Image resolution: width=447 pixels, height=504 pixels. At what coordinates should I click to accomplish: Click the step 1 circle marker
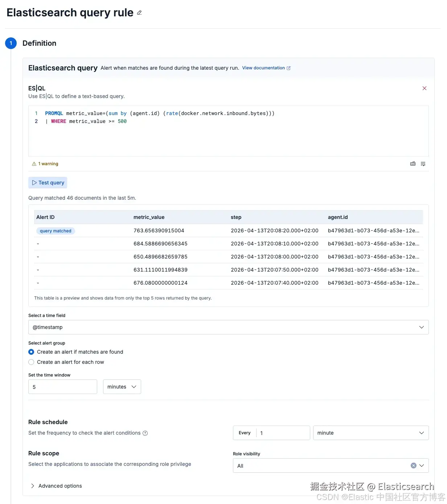(11, 43)
